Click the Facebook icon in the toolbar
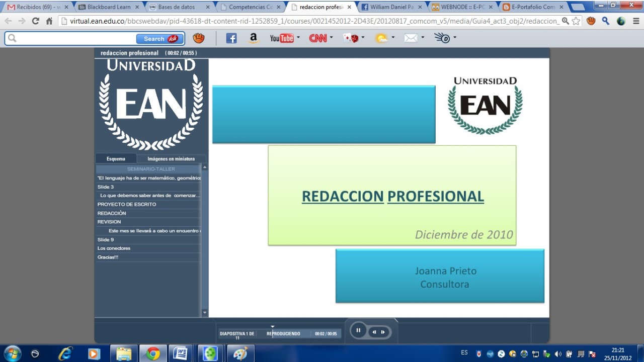This screenshot has width=644, height=362. (231, 38)
